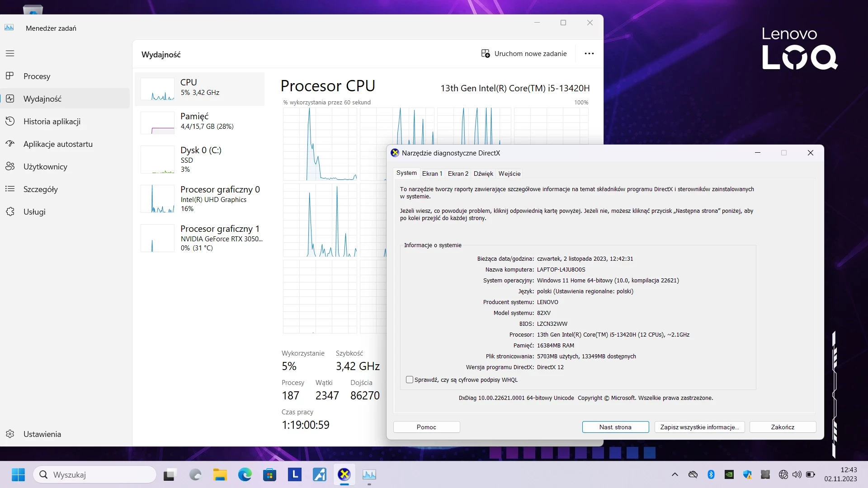The height and width of the screenshot is (488, 868).
Task: Click the Pomoc button
Action: click(426, 427)
